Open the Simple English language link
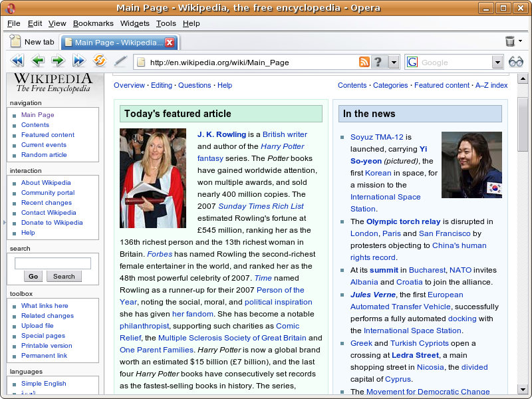532x399 pixels. (x=43, y=384)
